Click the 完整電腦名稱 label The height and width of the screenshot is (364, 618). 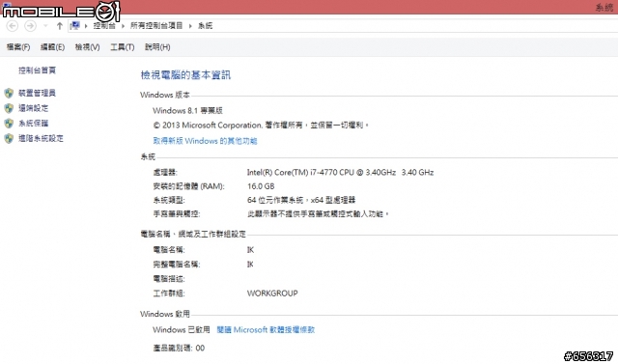coord(177,265)
